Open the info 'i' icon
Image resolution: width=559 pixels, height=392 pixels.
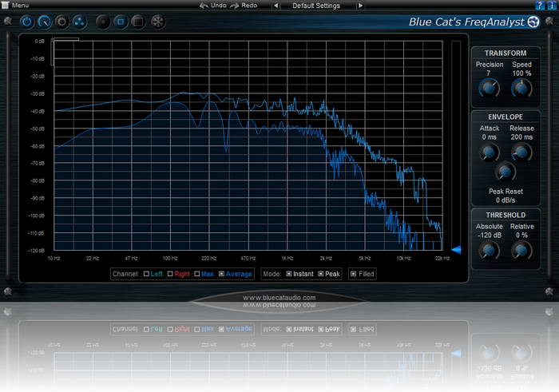tap(551, 5)
